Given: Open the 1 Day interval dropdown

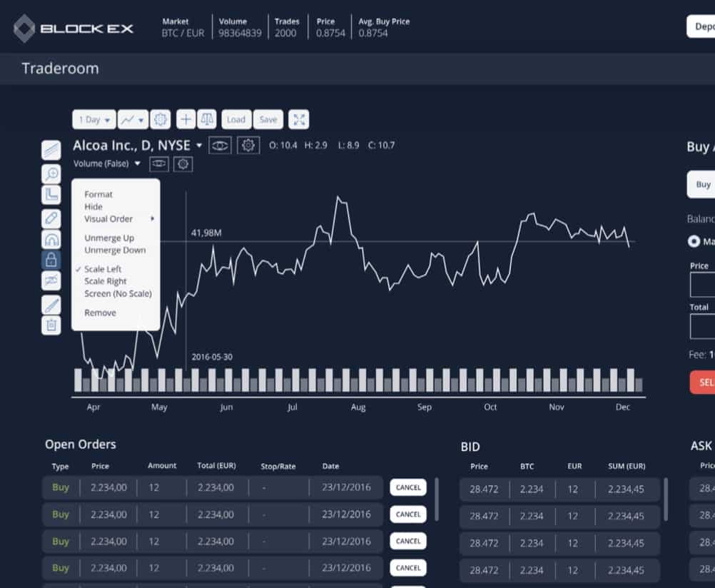Looking at the screenshot, I should [x=94, y=119].
